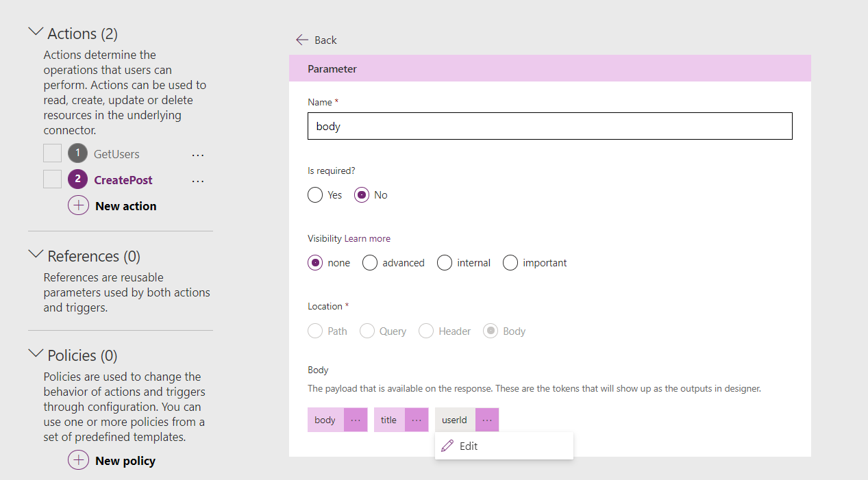Collapse the Policies section
868x480 pixels.
tap(36, 354)
